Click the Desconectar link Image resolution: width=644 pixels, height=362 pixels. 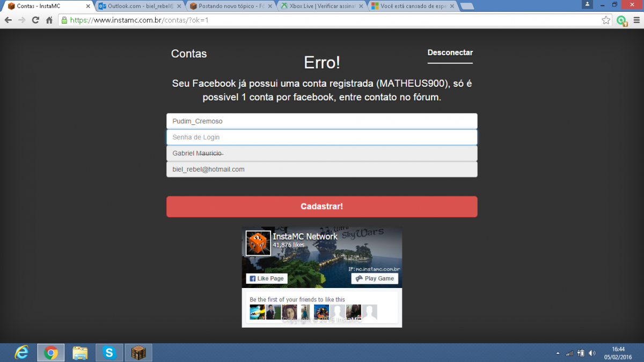click(x=450, y=53)
